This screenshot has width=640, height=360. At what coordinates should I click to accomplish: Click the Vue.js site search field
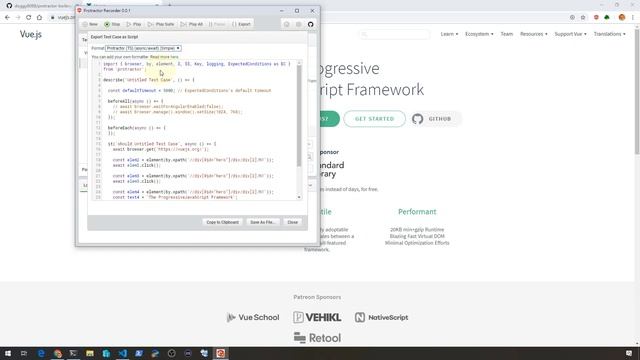[x=394, y=34]
